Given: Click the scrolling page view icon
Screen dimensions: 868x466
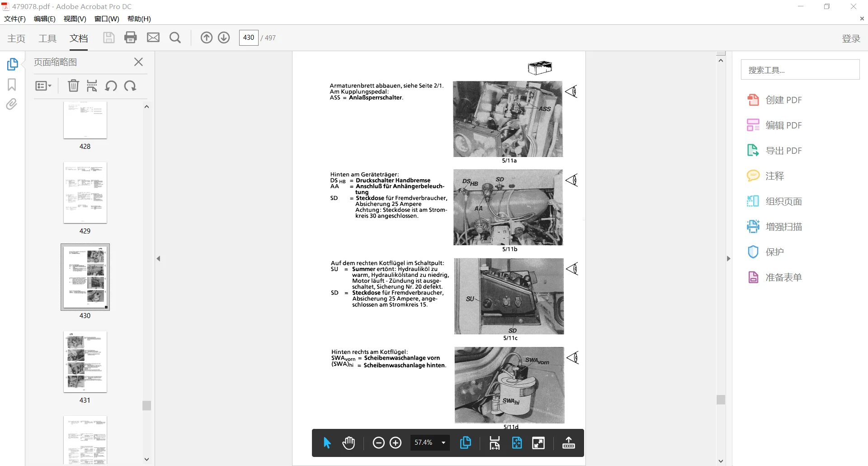Looking at the screenshot, I should pos(495,443).
